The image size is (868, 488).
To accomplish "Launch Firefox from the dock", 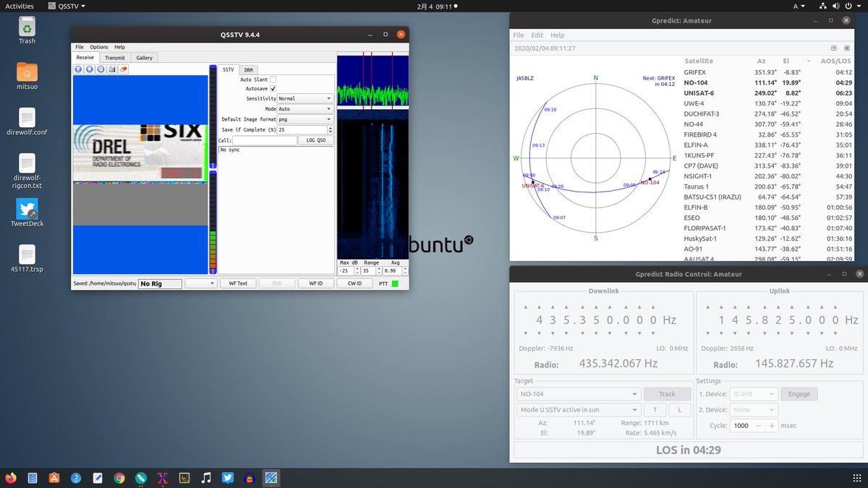I will [x=10, y=478].
